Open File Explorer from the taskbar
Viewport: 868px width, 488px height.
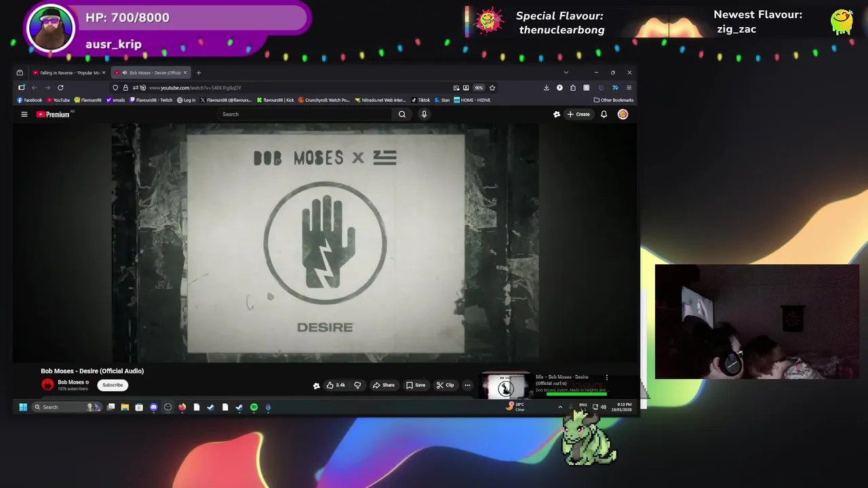click(125, 407)
